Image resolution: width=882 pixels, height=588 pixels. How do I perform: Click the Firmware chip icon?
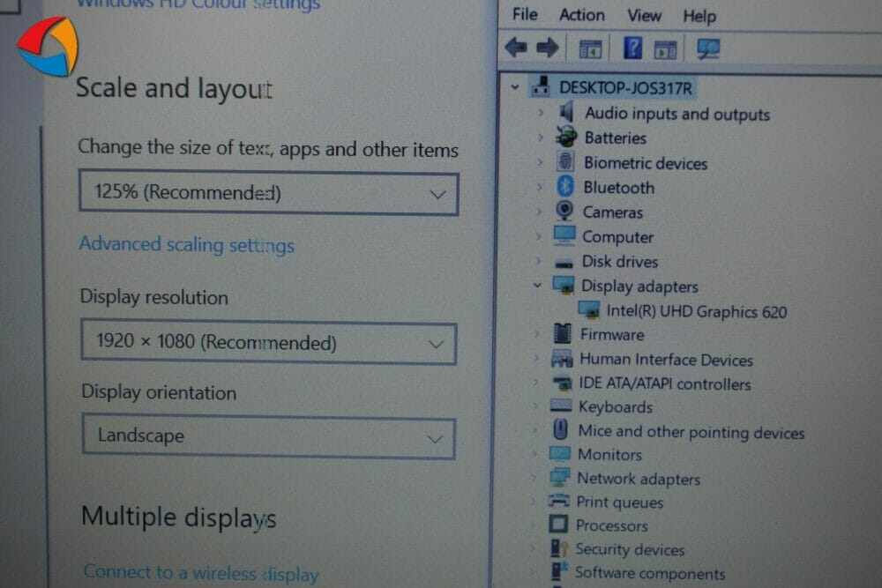point(563,333)
